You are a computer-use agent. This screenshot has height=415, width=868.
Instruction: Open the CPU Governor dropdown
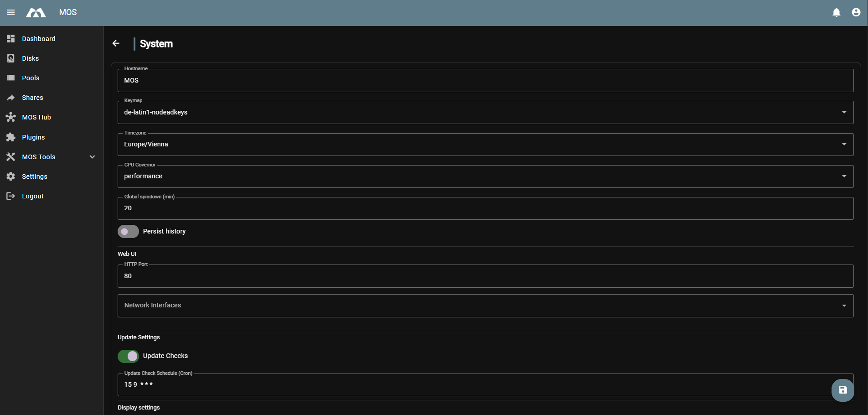click(485, 176)
